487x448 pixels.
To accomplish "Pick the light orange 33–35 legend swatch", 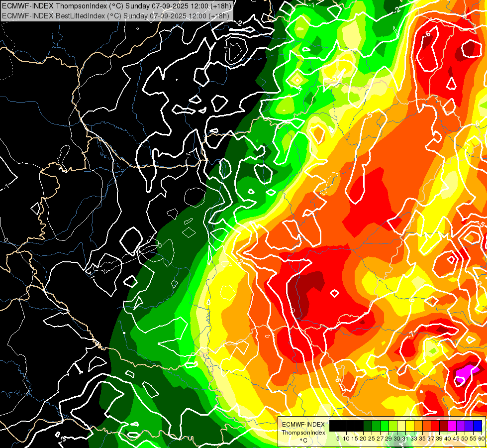I will [x=418, y=426].
